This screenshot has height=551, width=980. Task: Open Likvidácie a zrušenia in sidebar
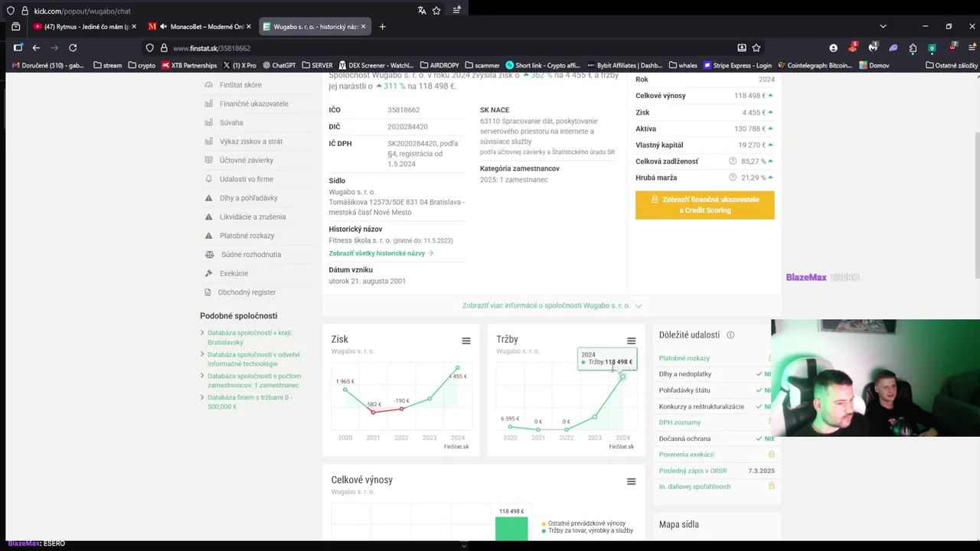pyautogui.click(x=252, y=217)
